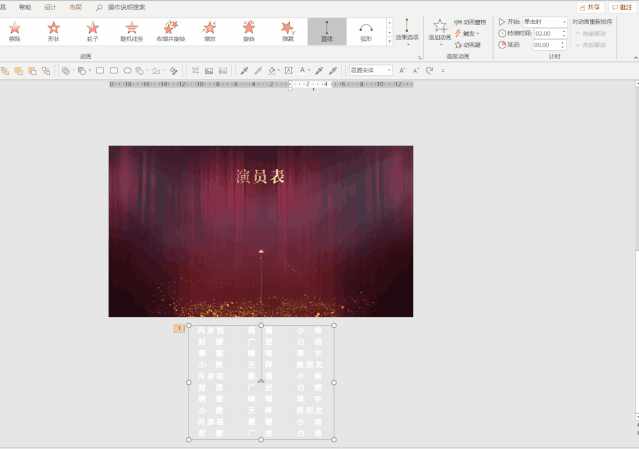Click the eyedropper icon after the picture icons

[244, 71]
